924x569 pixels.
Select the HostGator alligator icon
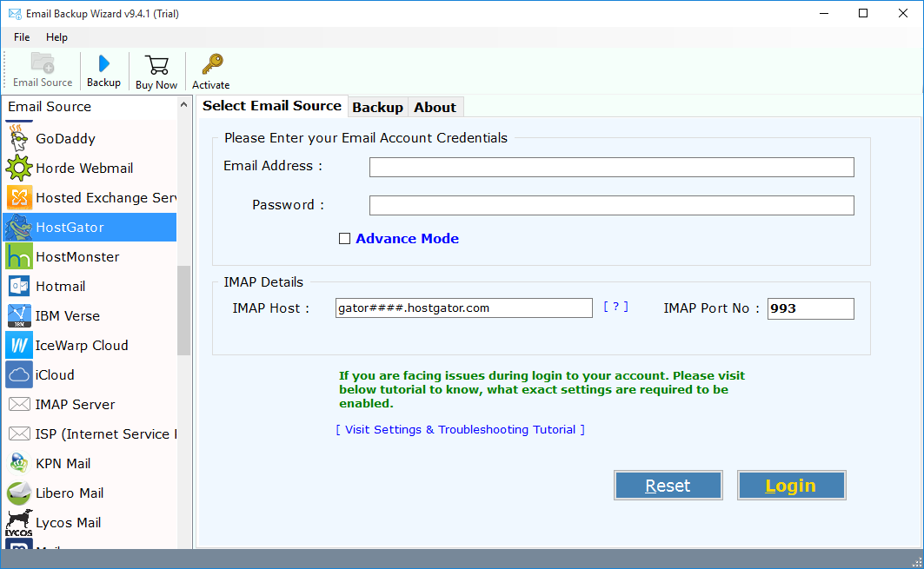pos(19,228)
